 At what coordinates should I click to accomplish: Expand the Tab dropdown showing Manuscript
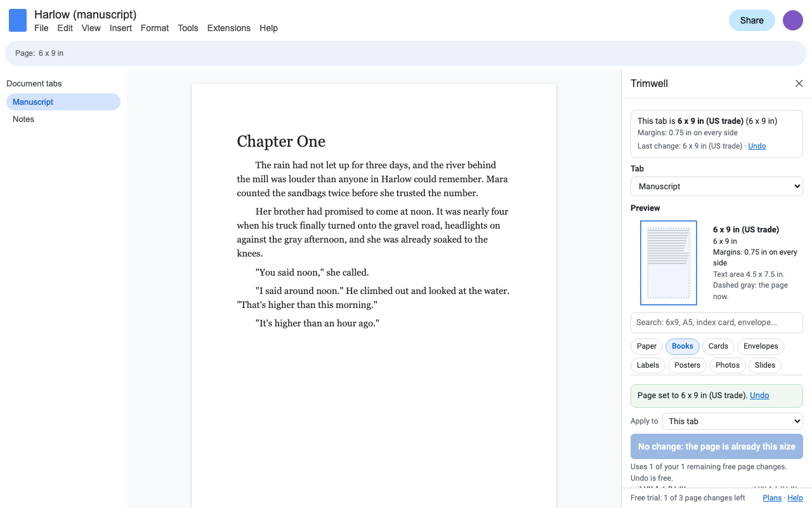click(717, 186)
